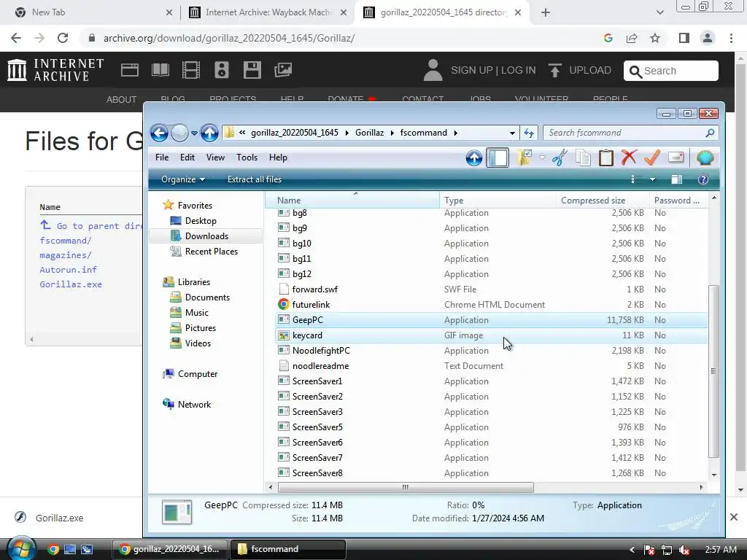The width and height of the screenshot is (747, 560).
Task: Click the Email envelope toolbar icon
Action: pyautogui.click(x=676, y=157)
